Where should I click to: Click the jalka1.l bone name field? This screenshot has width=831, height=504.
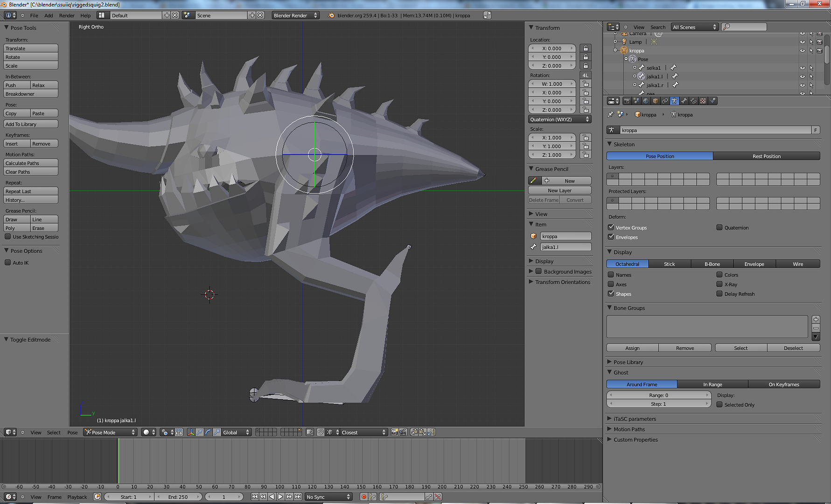[566, 247]
